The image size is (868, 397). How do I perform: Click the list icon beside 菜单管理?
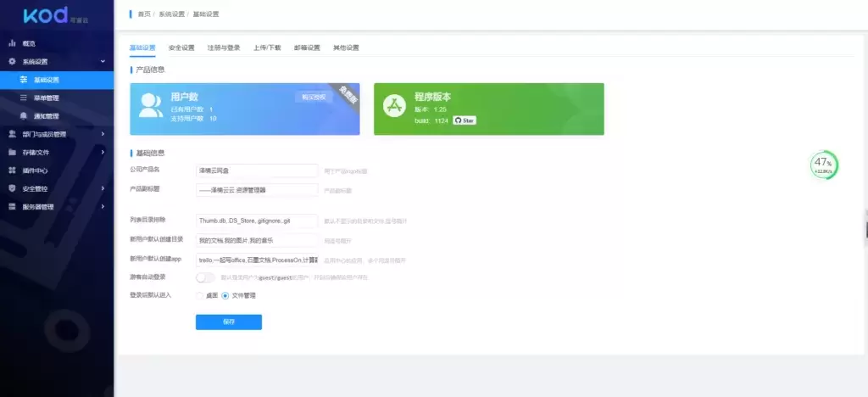coord(23,98)
